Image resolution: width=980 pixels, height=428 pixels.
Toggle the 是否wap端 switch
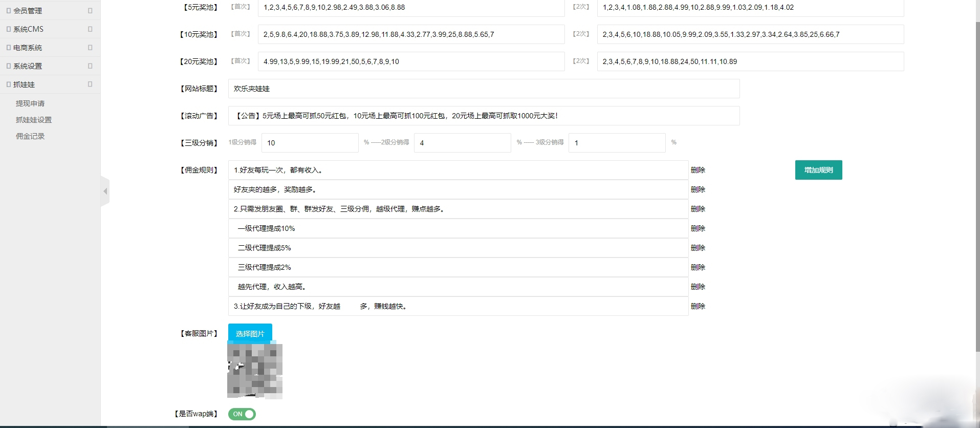point(242,414)
